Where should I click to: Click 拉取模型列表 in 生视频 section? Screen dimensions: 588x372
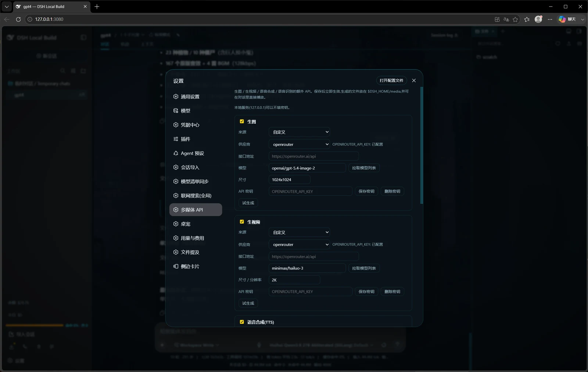click(364, 268)
